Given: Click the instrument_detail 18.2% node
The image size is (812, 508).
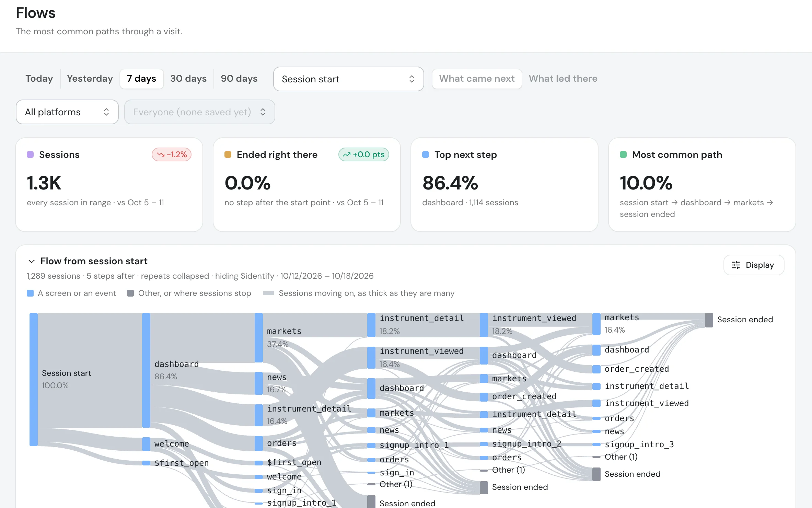Looking at the screenshot, I should click(371, 325).
